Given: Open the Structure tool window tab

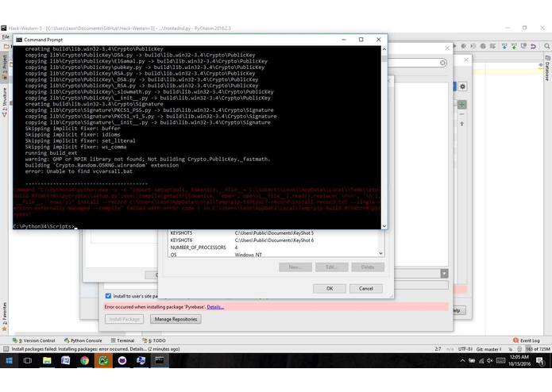Looking at the screenshot, I should 5,102.
